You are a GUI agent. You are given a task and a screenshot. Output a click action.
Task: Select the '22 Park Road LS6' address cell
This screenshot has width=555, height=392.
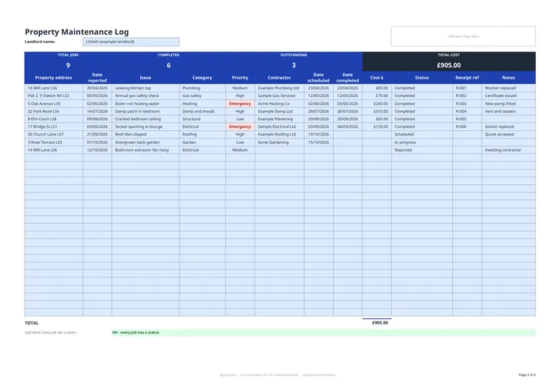54,111
